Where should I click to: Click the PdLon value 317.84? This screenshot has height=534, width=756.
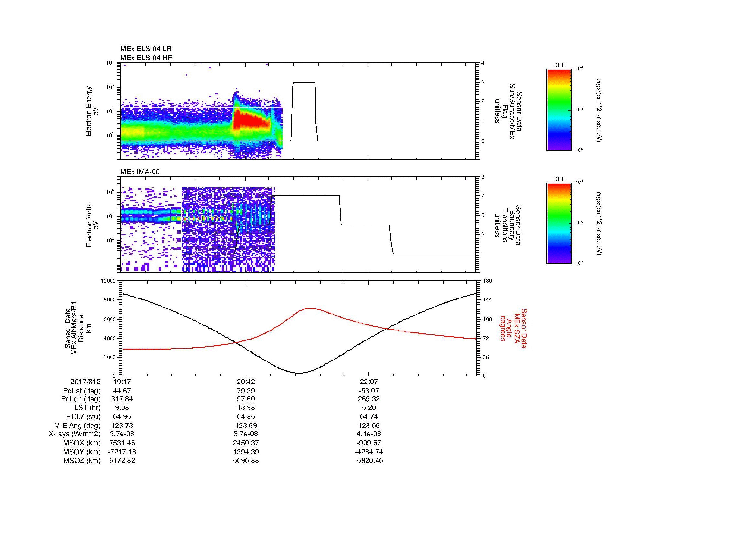(x=122, y=399)
